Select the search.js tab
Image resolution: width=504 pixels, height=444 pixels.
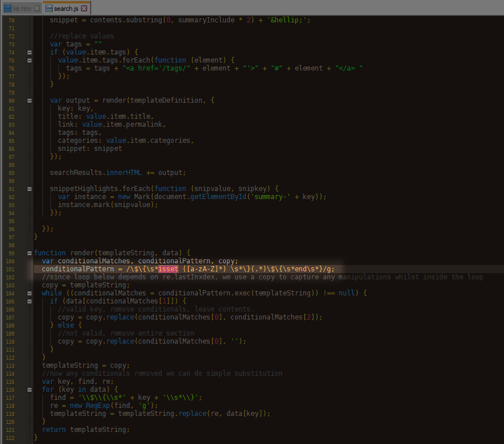click(66, 9)
